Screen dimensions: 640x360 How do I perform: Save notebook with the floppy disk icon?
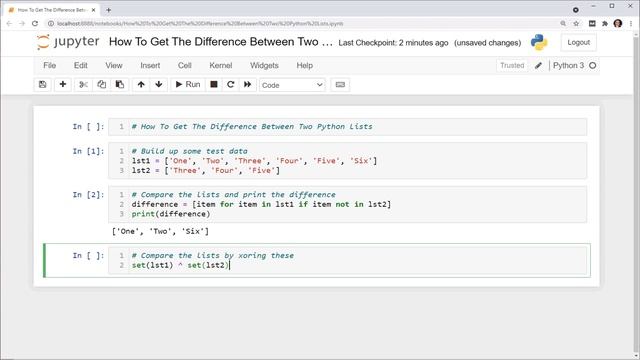(42, 84)
